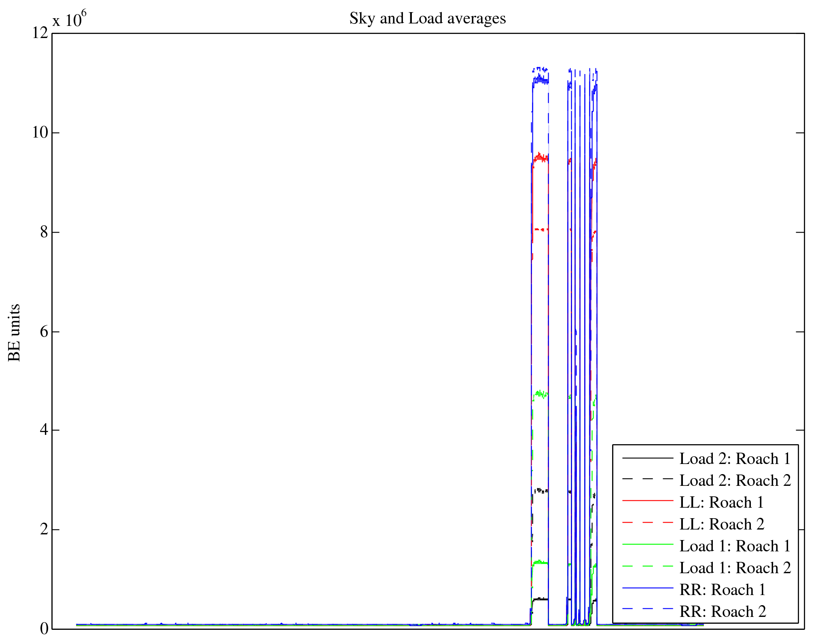
Task: Click the solid black legend line sample
Action: pos(647,458)
